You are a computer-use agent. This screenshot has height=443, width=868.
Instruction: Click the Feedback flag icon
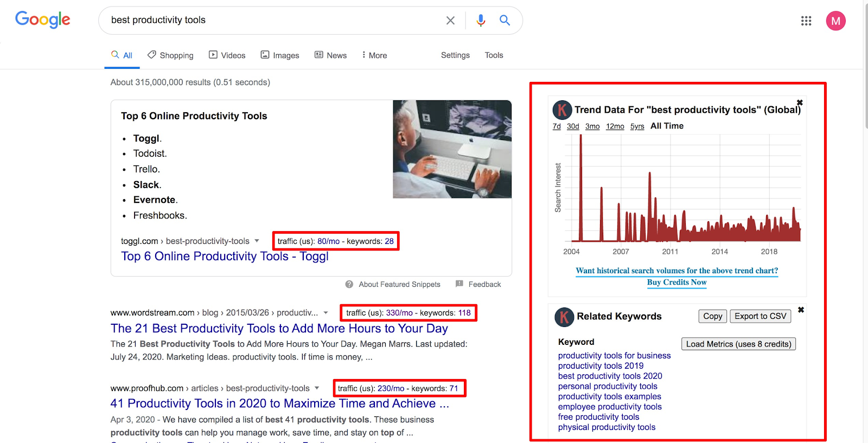pos(459,284)
